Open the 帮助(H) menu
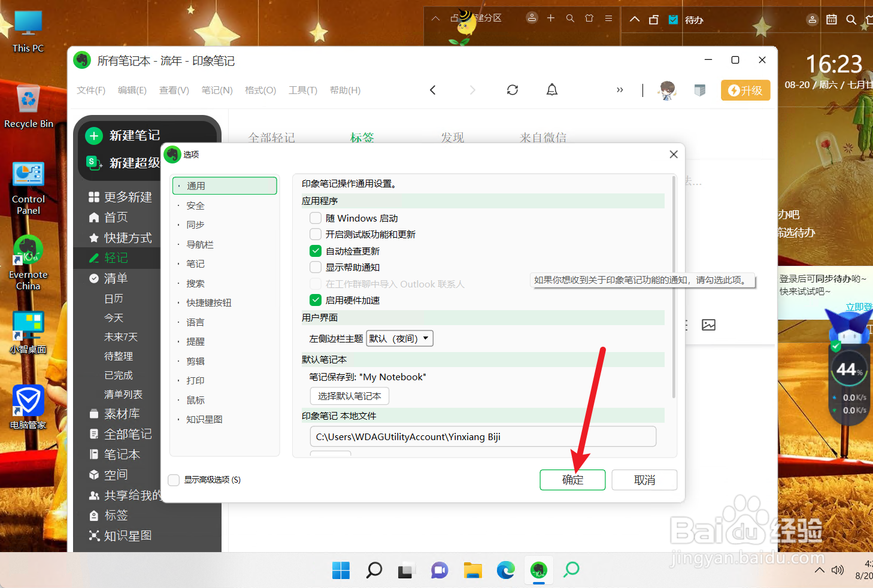Viewport: 873px width, 588px height. pyautogui.click(x=345, y=90)
